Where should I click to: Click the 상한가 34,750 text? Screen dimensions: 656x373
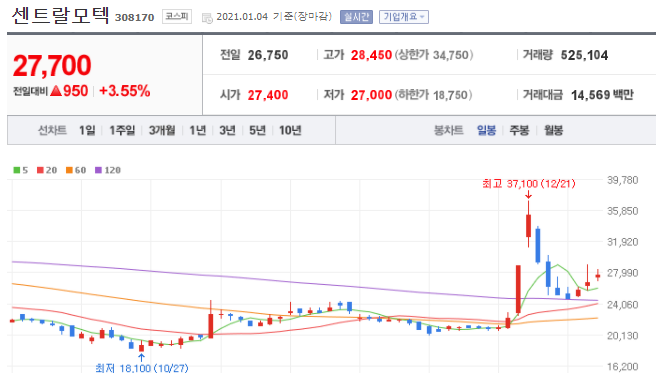pos(434,55)
